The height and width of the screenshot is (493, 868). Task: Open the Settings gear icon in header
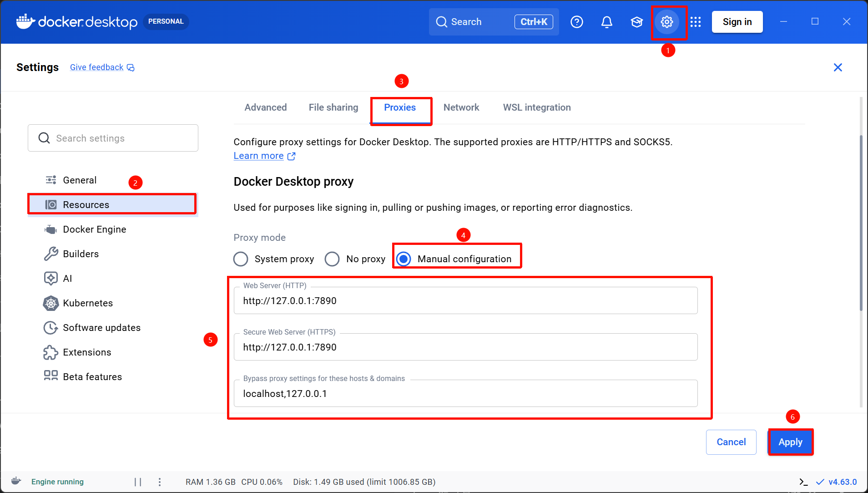coord(667,22)
